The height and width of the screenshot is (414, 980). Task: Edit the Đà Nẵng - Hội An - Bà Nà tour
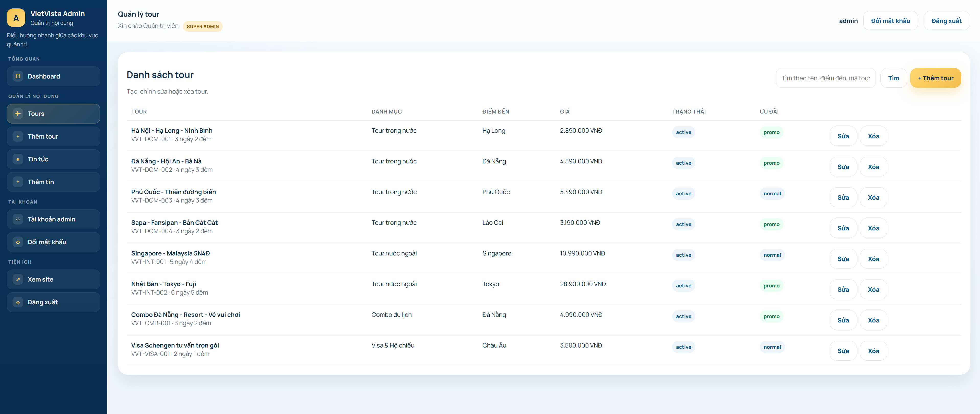843,167
